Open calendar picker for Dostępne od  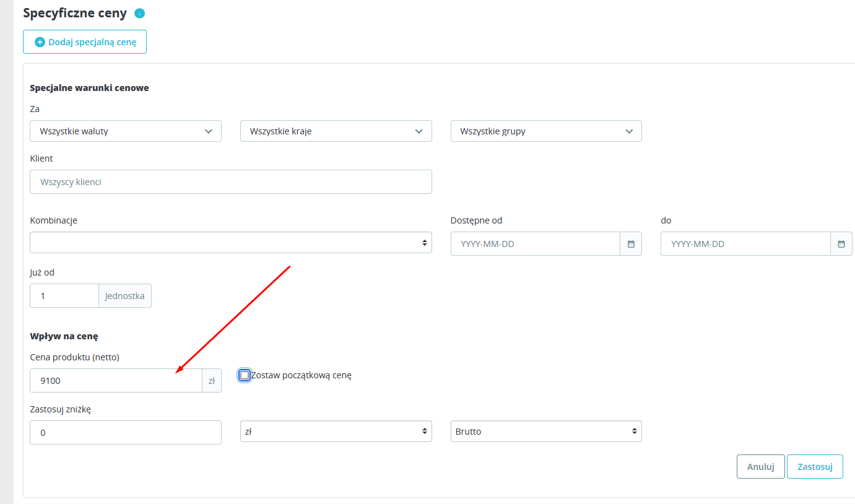coord(631,244)
